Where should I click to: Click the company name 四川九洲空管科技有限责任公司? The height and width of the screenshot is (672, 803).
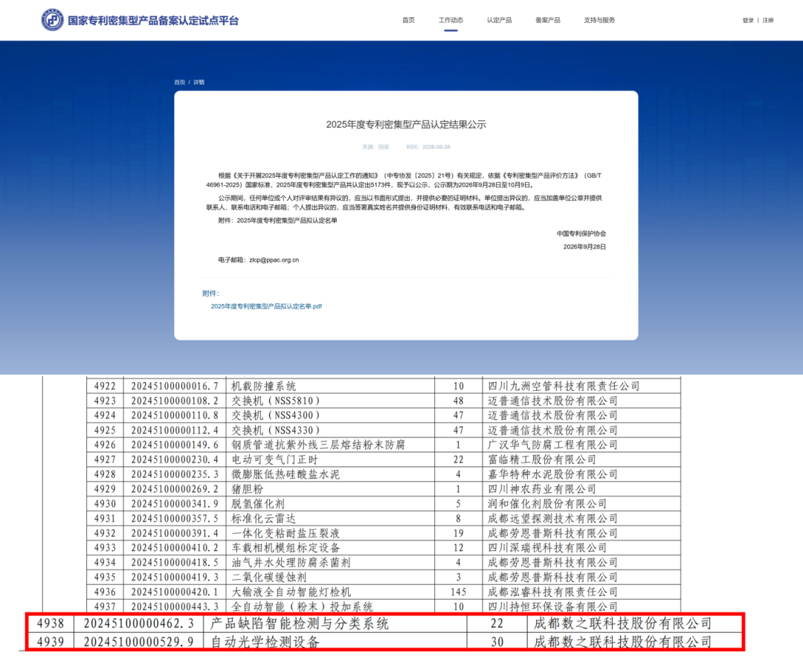(x=564, y=387)
